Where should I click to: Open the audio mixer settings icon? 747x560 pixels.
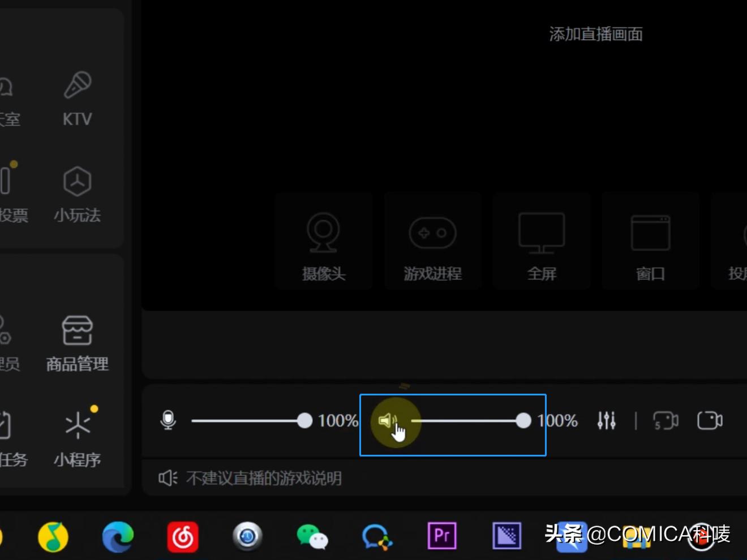[606, 421]
